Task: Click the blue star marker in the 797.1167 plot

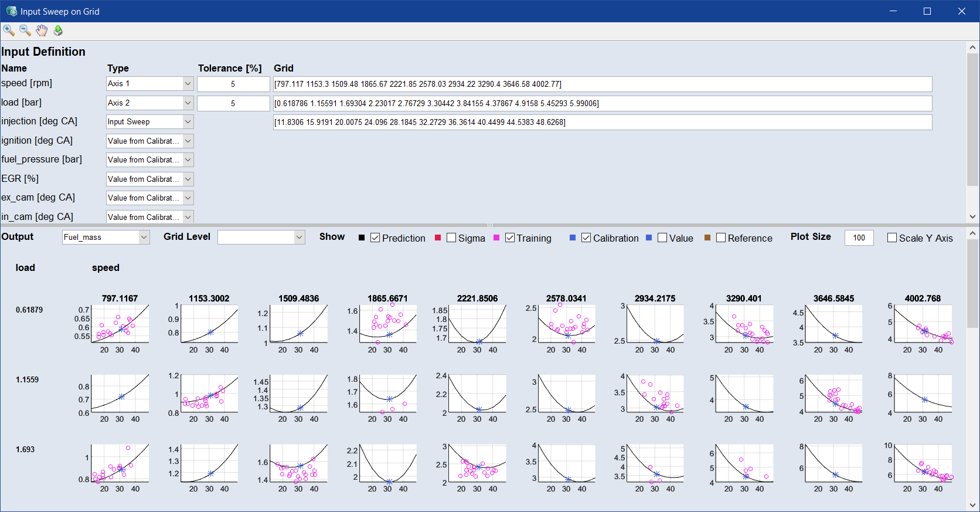Action: pyautogui.click(x=122, y=330)
